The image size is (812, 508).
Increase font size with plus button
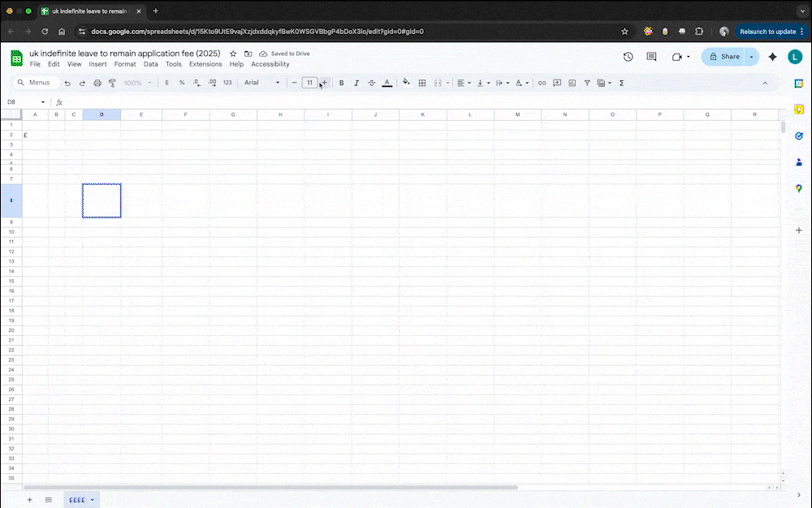coord(324,83)
